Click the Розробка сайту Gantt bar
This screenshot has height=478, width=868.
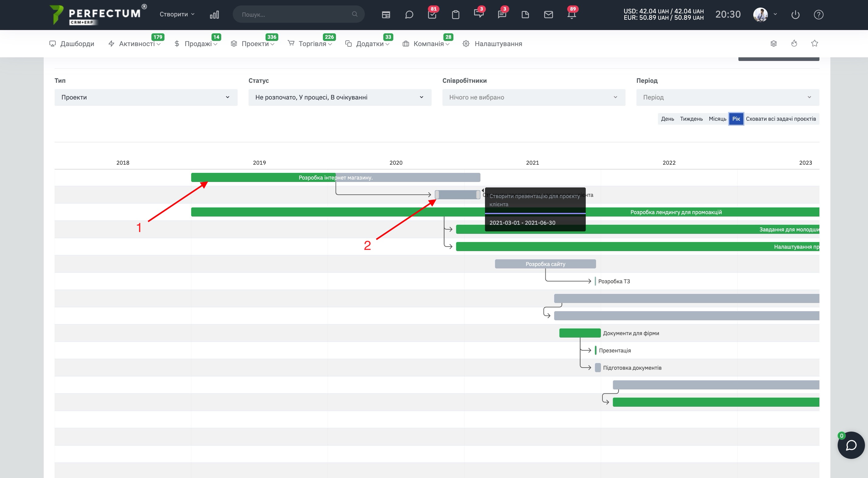pyautogui.click(x=545, y=264)
